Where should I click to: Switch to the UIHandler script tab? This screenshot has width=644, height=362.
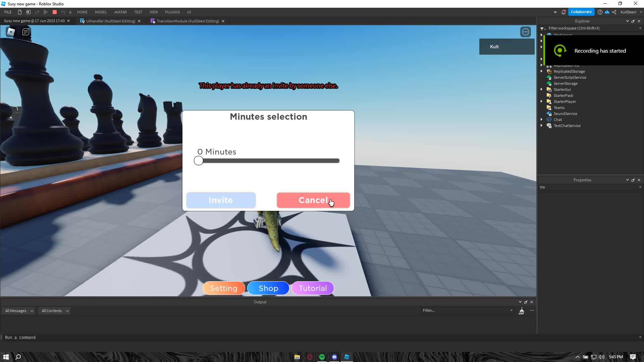click(110, 21)
